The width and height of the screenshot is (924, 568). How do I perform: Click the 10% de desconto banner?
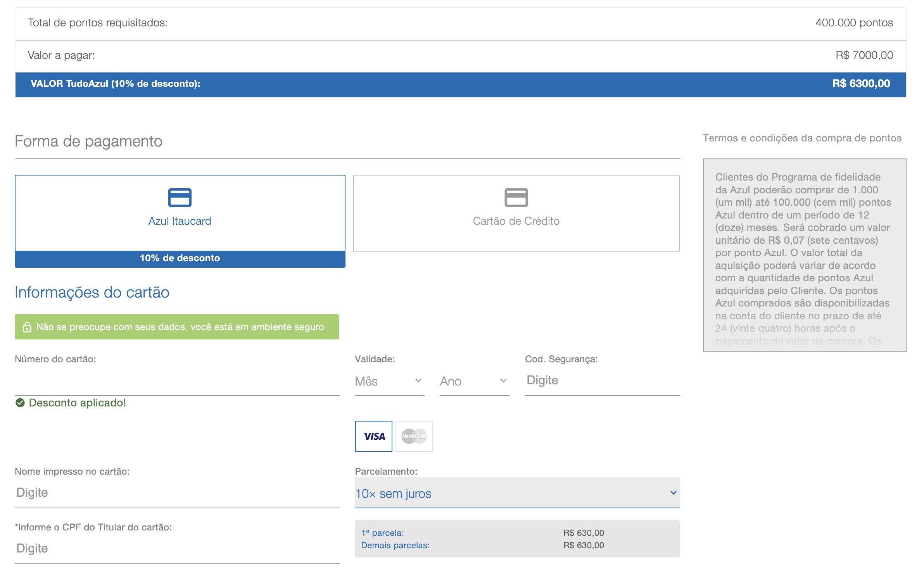[x=180, y=259]
